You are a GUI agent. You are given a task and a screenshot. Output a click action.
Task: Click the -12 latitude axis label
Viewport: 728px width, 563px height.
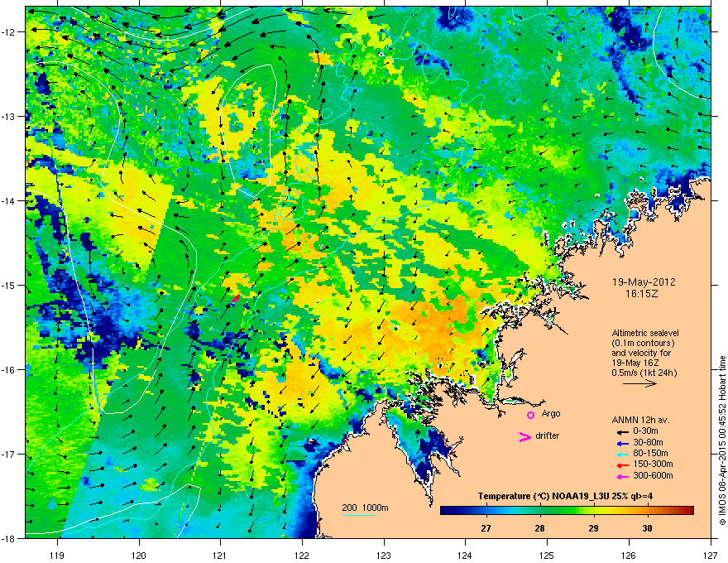click(x=9, y=32)
